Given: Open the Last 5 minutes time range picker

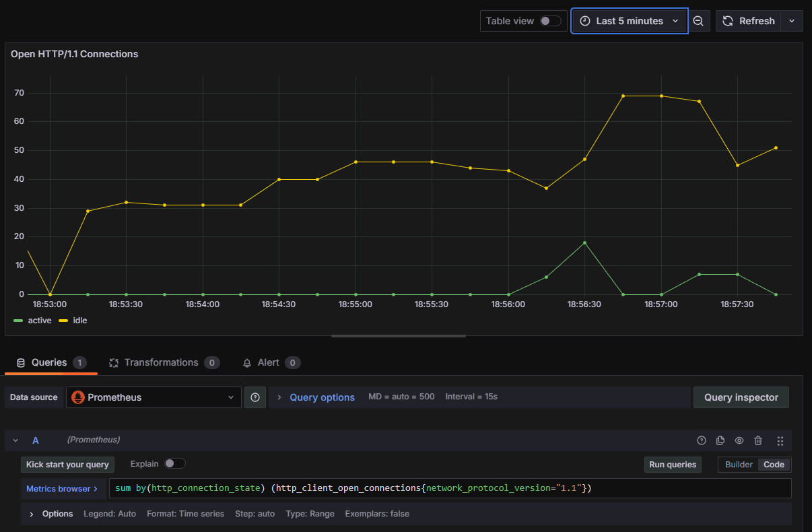Looking at the screenshot, I should pyautogui.click(x=629, y=21).
